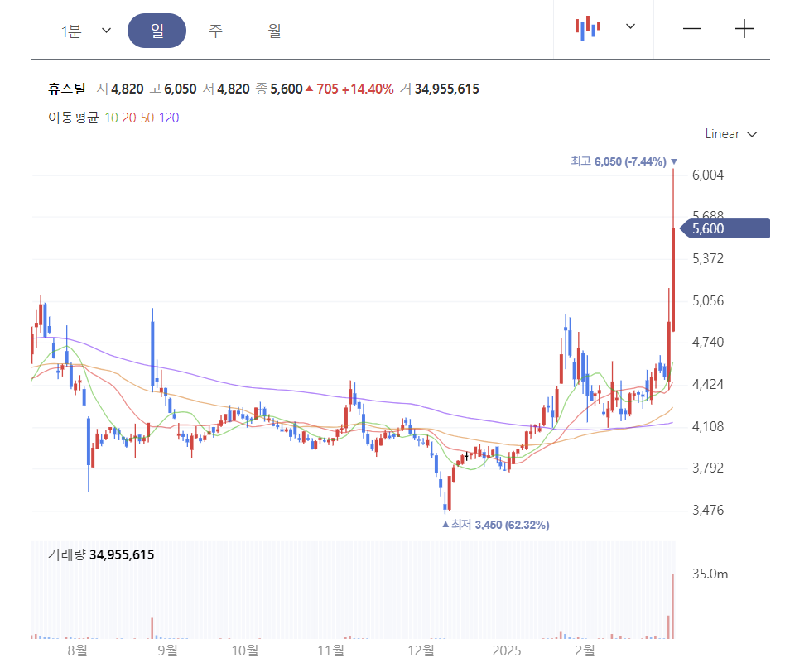Click the 4,424 price axis label
Viewport: 785px width, 672px height.
coord(708,384)
